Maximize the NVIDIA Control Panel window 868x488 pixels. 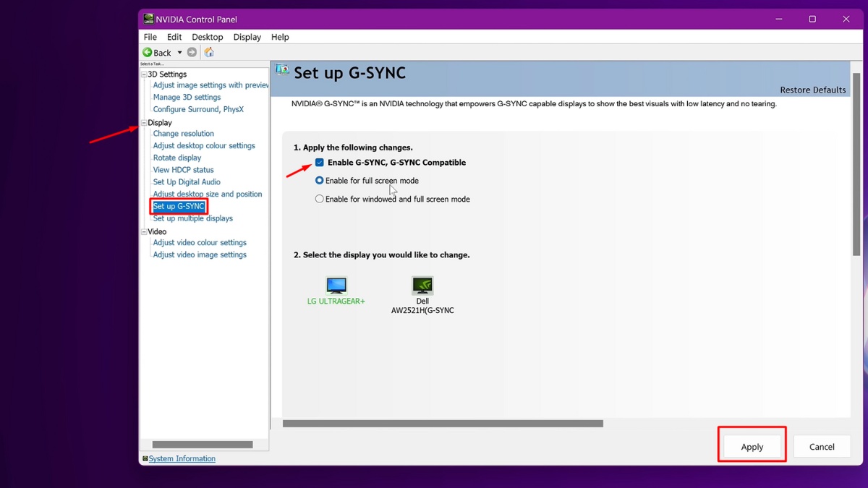pos(812,19)
